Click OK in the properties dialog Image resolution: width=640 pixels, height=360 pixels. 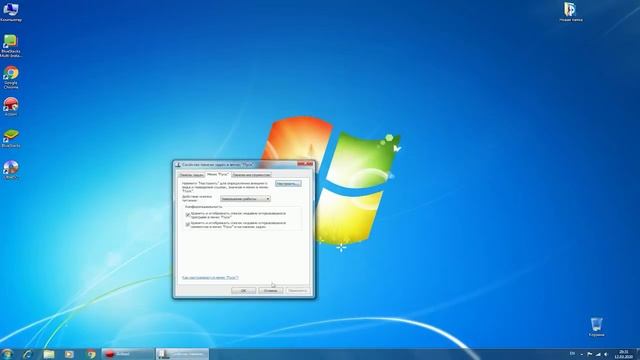pyautogui.click(x=244, y=291)
